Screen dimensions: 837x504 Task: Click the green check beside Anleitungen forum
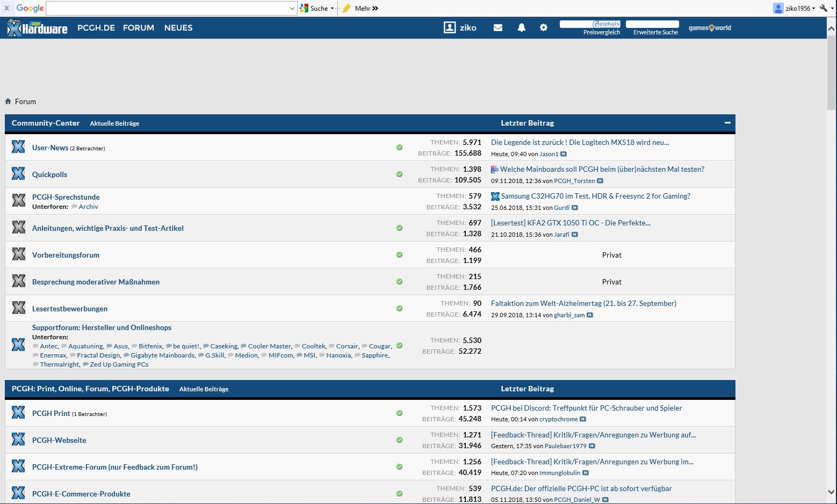[x=399, y=228]
